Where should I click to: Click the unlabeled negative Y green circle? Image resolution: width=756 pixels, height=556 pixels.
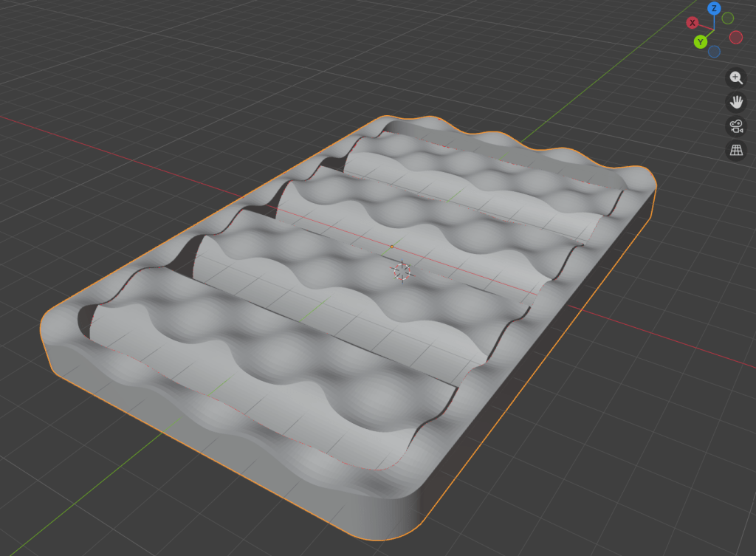point(727,18)
